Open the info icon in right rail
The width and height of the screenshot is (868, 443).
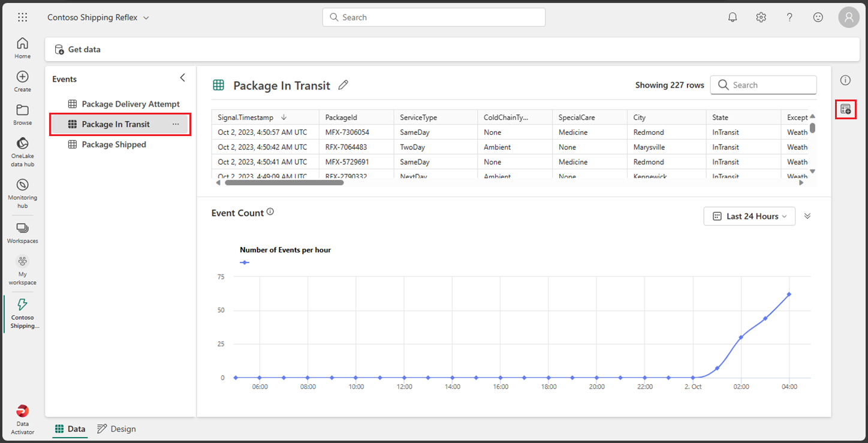pos(845,80)
